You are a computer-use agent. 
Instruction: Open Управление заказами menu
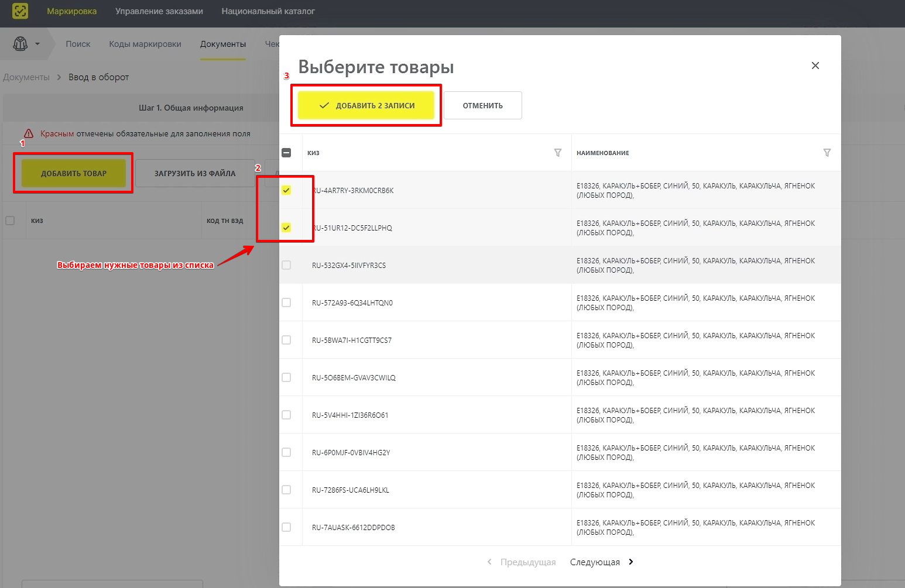(x=159, y=11)
